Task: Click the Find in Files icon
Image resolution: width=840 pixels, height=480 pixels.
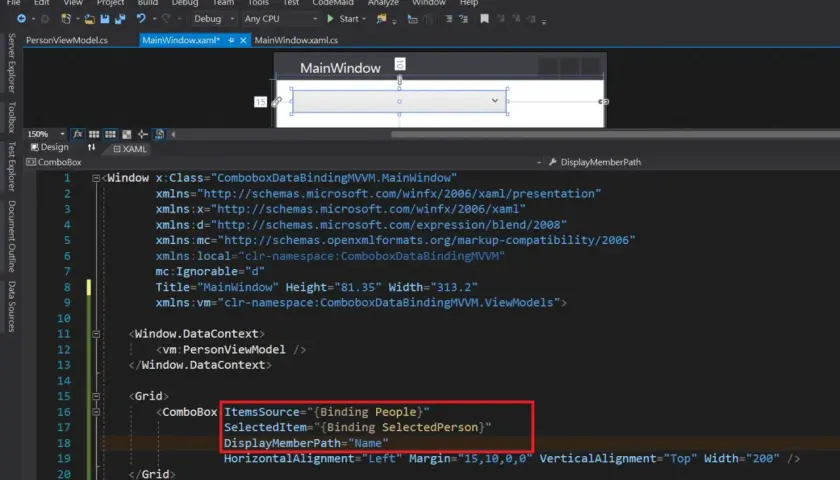Action: (x=381, y=19)
